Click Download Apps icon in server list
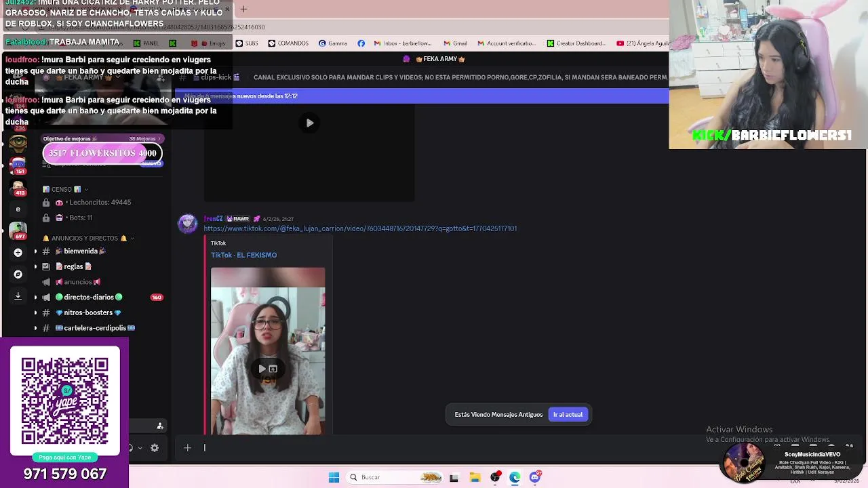 (x=18, y=296)
